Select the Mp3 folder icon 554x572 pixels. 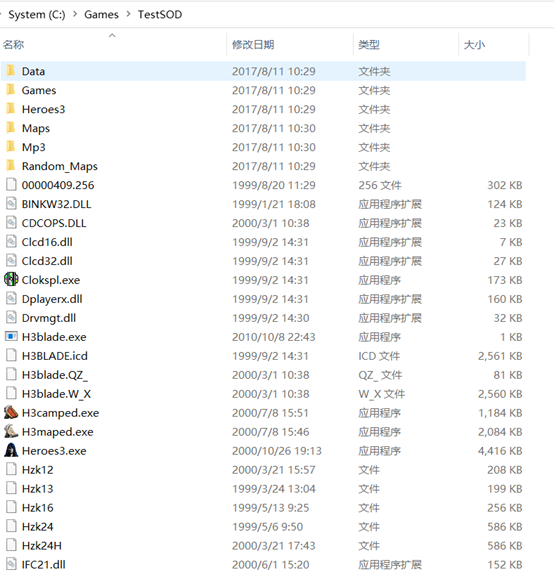pyautogui.click(x=11, y=147)
